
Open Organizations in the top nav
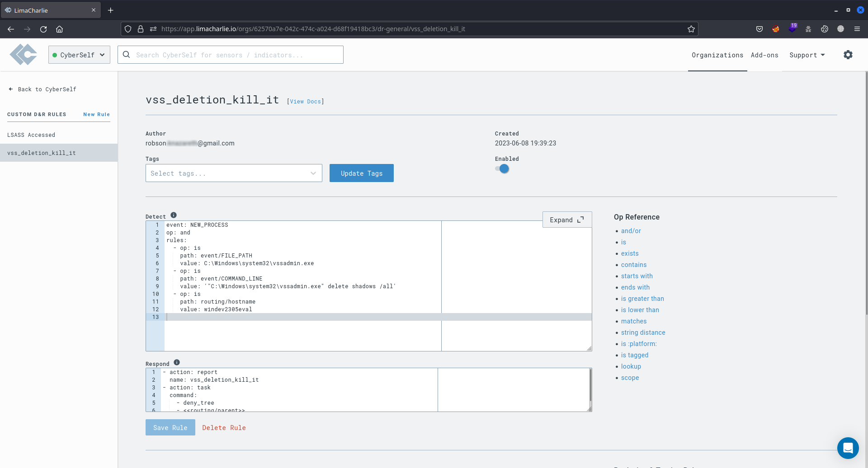[x=717, y=55]
